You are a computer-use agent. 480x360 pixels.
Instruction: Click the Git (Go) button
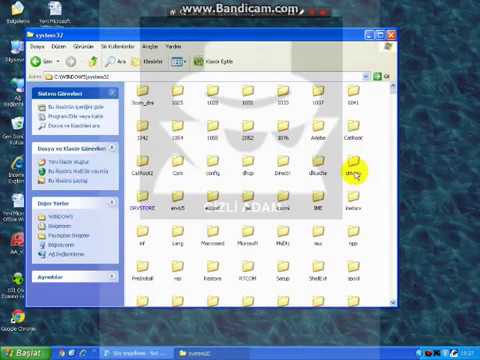coord(381,77)
